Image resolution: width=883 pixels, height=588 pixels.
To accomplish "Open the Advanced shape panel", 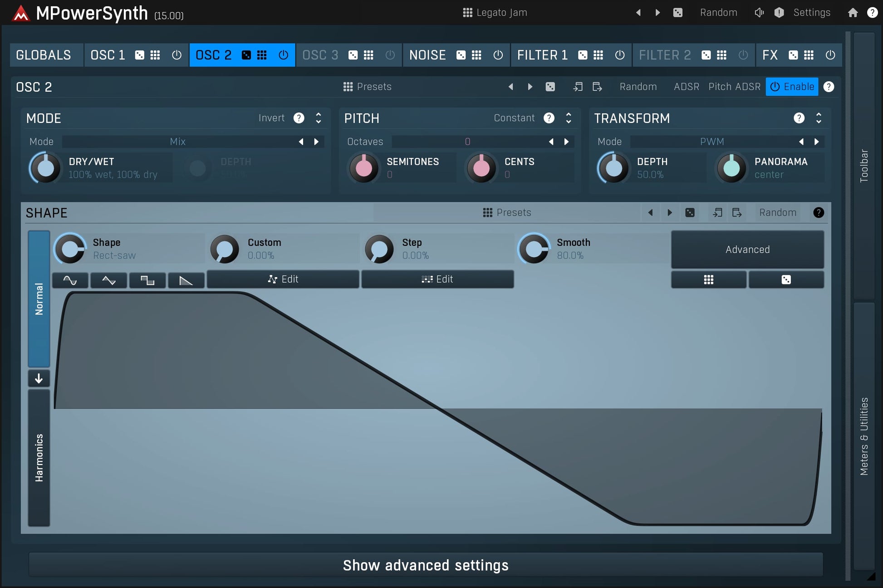I will (747, 249).
